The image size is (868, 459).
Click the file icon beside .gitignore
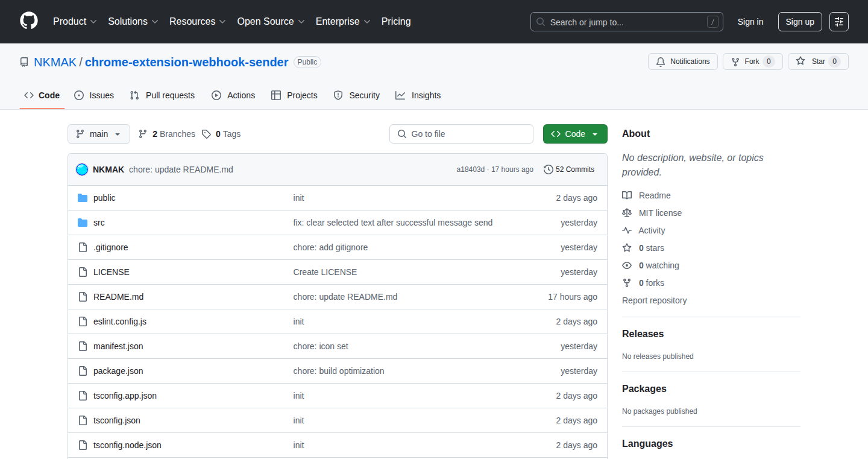point(83,247)
